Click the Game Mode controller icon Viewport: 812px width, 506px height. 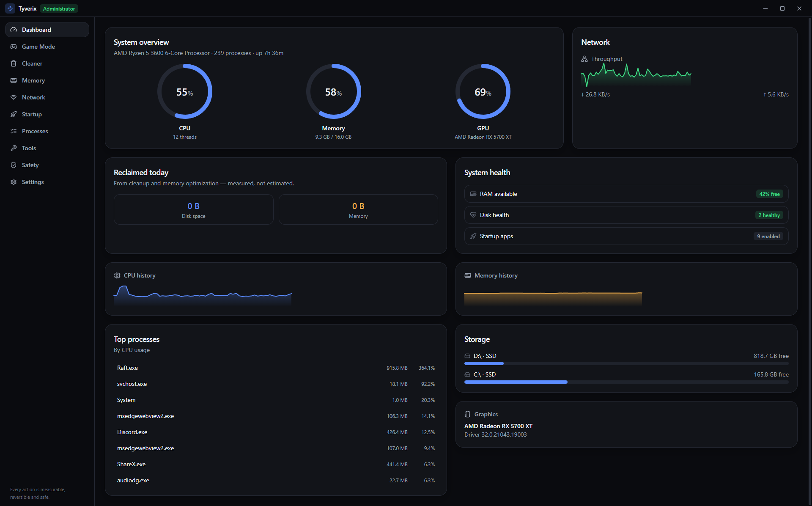click(x=14, y=47)
